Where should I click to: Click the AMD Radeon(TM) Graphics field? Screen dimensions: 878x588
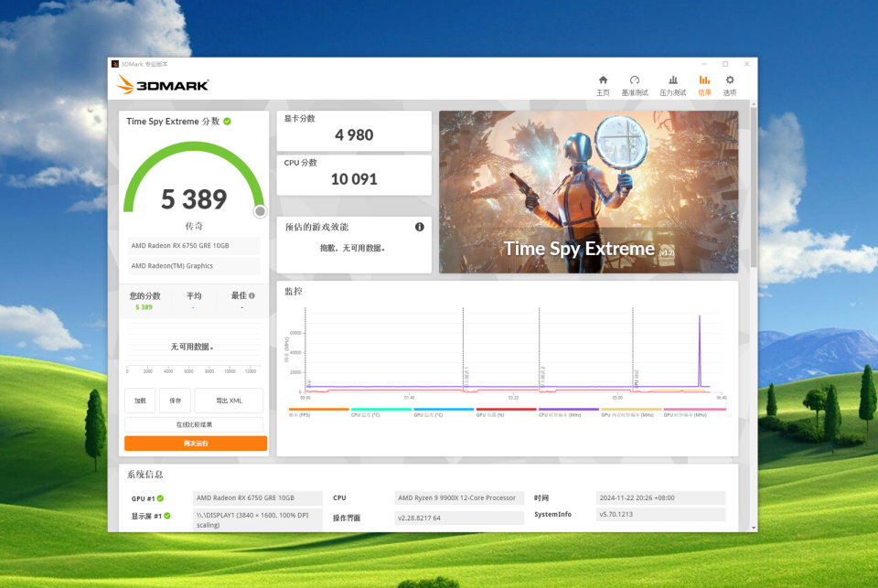[194, 265]
